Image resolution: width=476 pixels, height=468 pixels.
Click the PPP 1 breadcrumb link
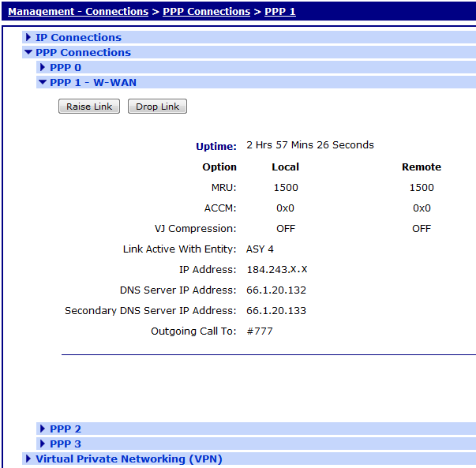point(279,12)
